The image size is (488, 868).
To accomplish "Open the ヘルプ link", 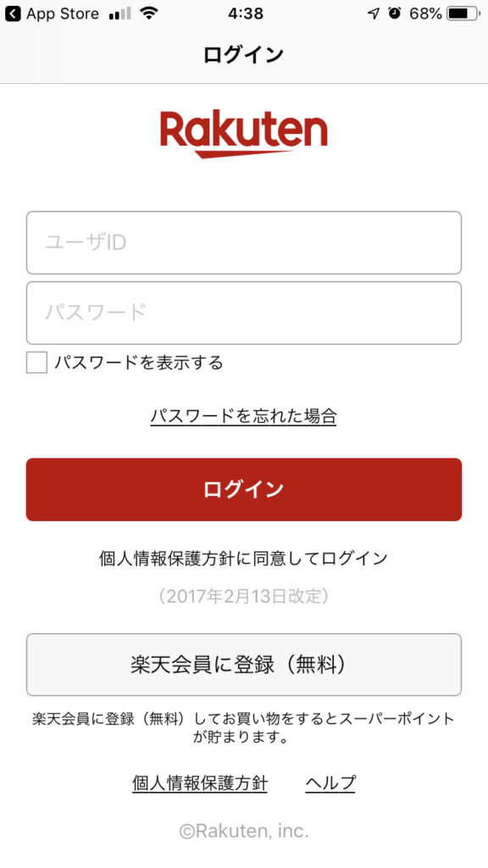I will (x=330, y=783).
